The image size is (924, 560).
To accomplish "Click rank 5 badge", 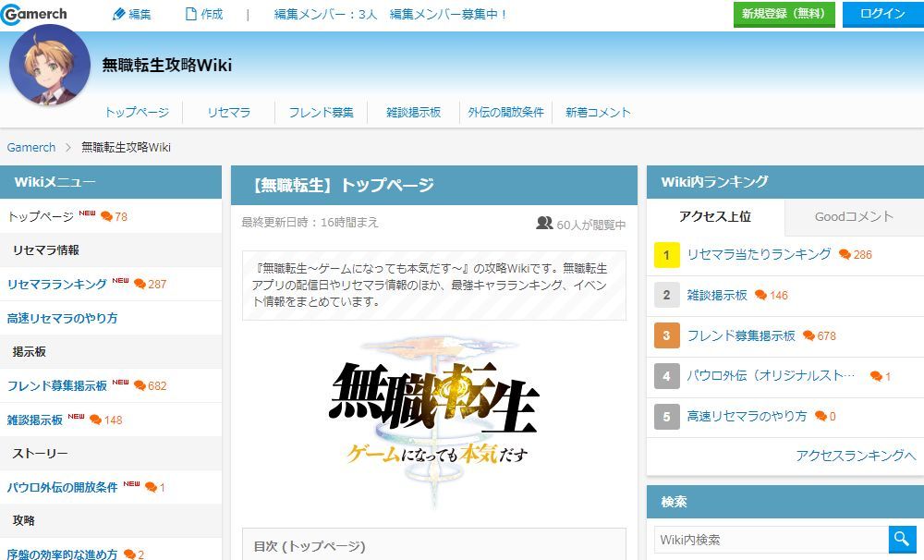I will pos(666,417).
